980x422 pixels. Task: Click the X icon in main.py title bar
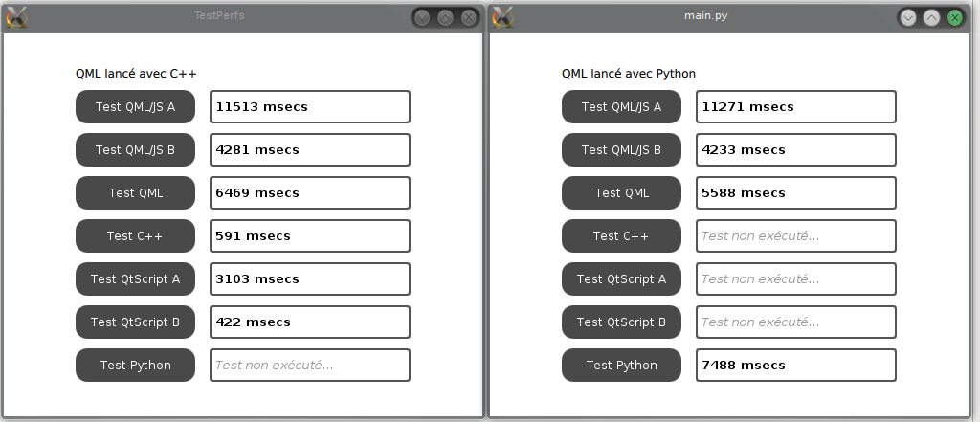click(x=502, y=17)
